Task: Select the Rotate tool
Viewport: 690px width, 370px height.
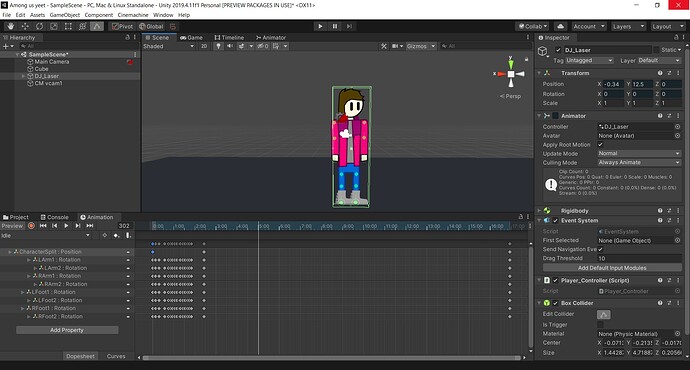Action: (40, 26)
